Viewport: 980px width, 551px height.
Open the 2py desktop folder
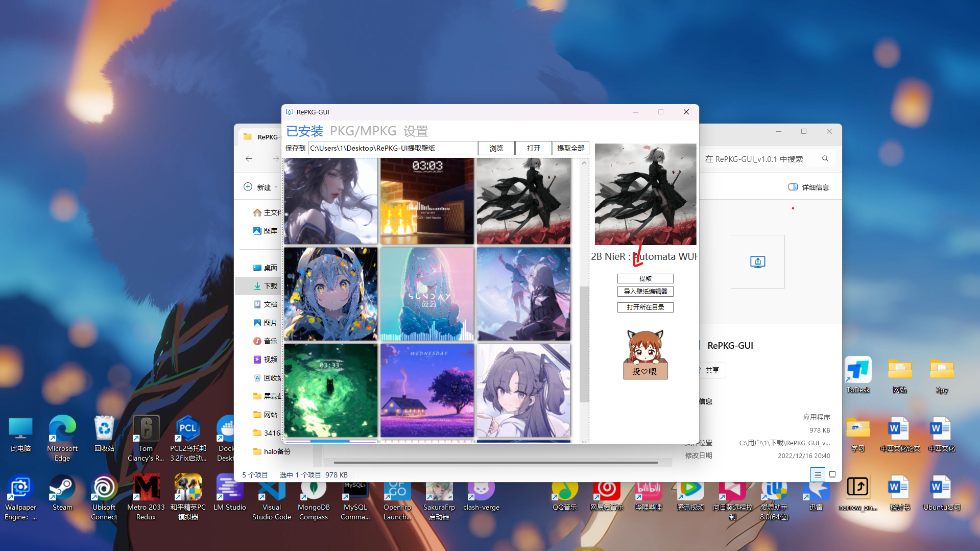click(x=942, y=376)
